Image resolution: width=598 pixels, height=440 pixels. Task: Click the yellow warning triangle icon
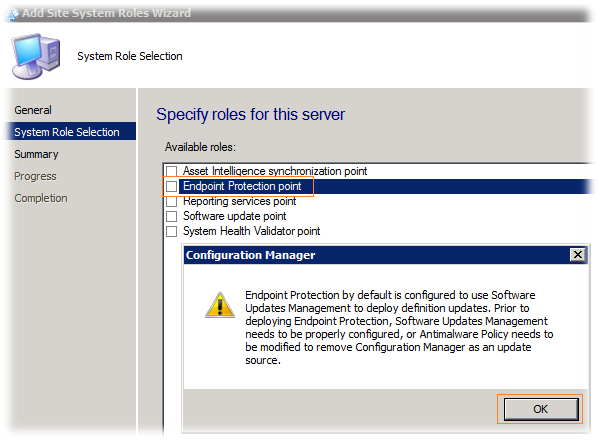[220, 305]
